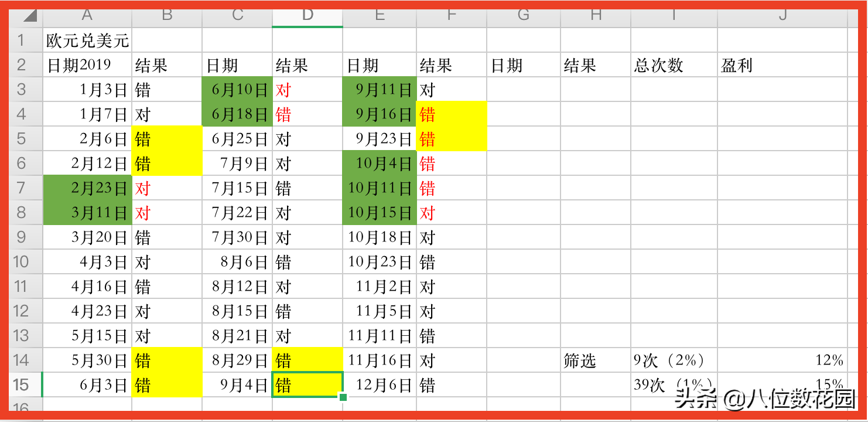Screen dimensions: 868x422
Task: Click the red 对 result beside 3月11日
Action: (x=167, y=213)
